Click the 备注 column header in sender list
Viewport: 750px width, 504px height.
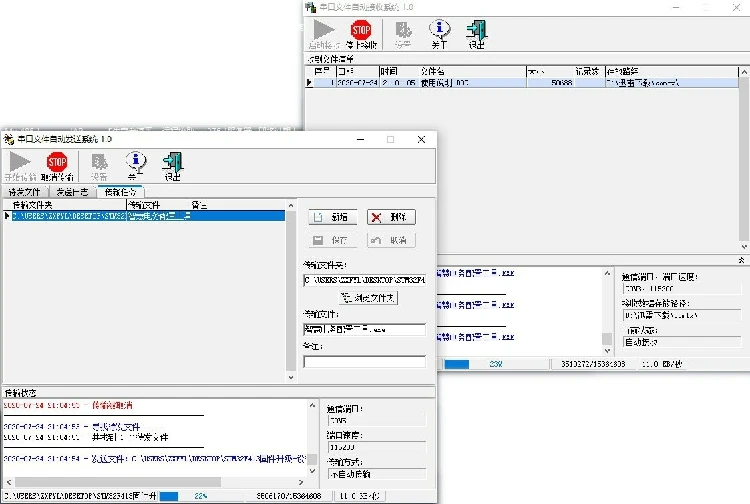coord(199,205)
